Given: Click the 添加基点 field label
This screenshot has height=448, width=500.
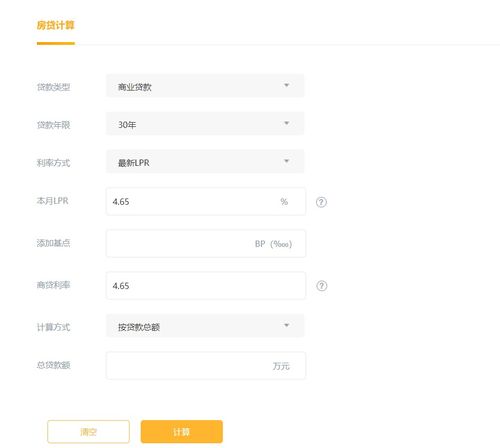Looking at the screenshot, I should [53, 243].
